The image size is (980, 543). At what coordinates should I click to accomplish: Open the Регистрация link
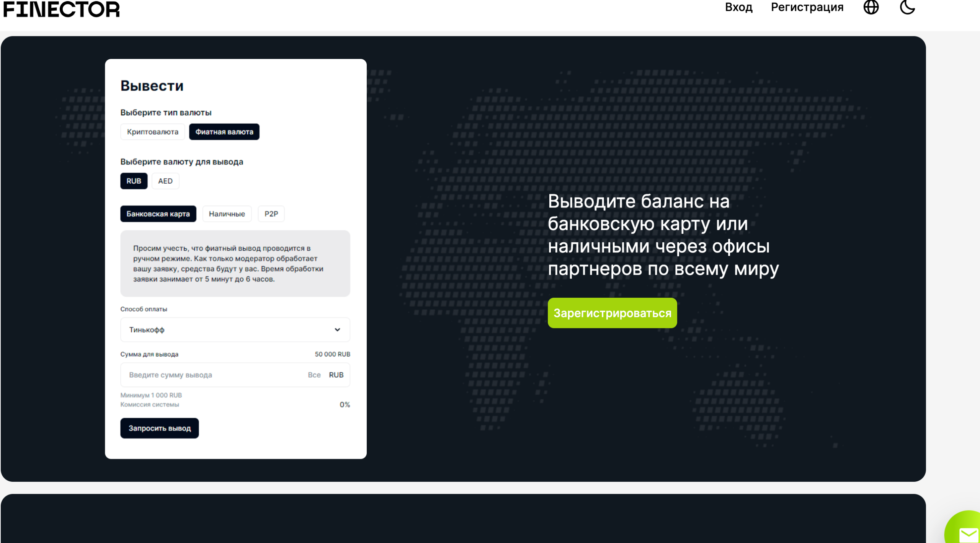[807, 7]
